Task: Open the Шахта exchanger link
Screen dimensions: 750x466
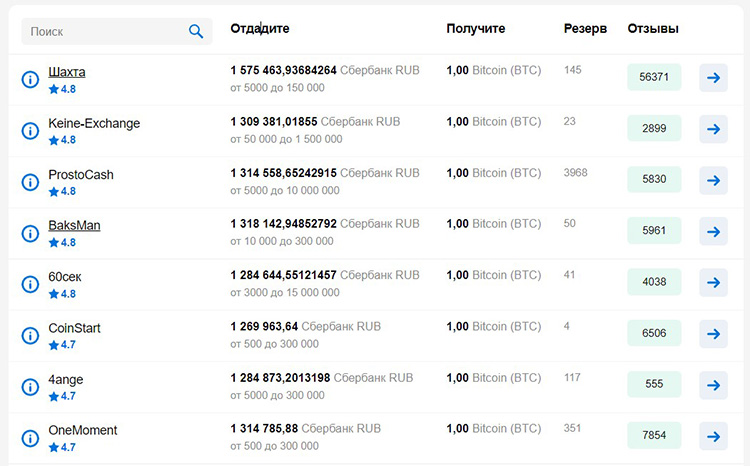Action: point(67,72)
